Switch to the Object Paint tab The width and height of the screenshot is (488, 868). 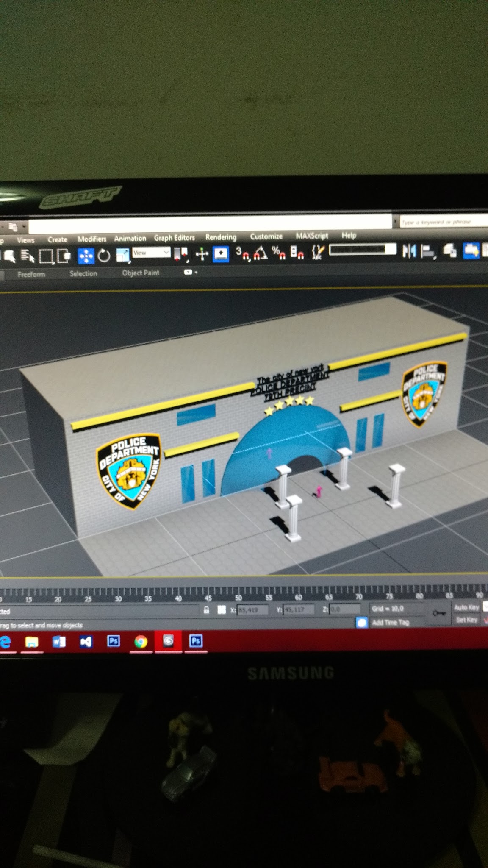click(141, 273)
